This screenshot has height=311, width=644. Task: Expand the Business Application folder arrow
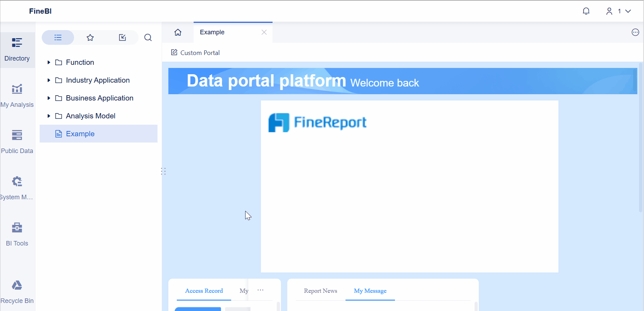tap(49, 98)
